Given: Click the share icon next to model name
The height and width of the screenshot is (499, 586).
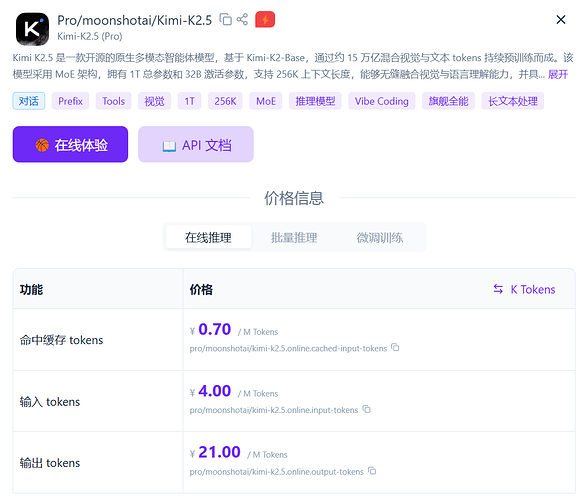Looking at the screenshot, I should (x=242, y=19).
